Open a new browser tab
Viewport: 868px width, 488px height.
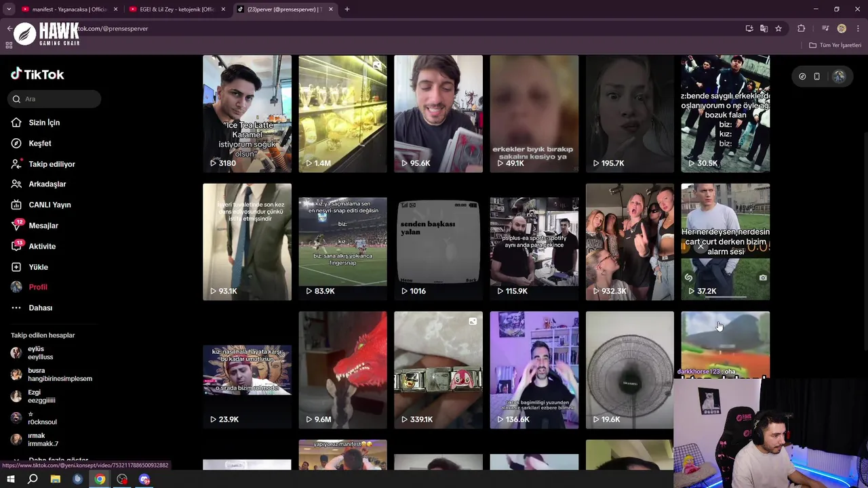tap(347, 9)
